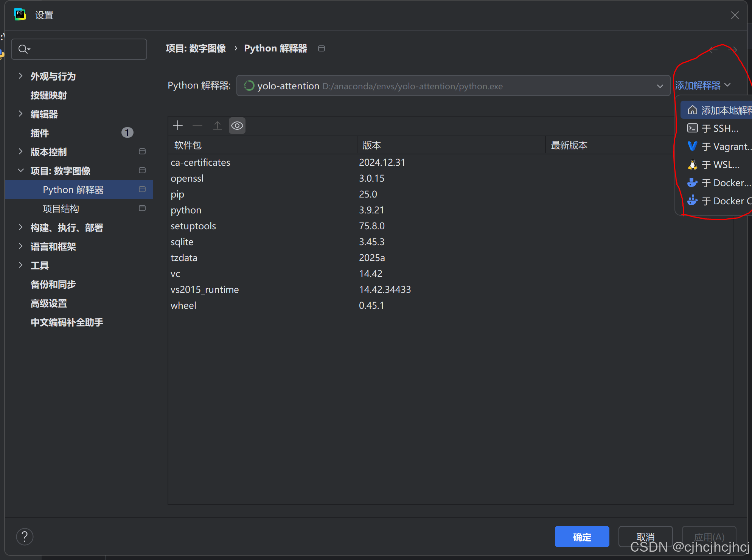This screenshot has height=560, width=752.
Task: Choose the 于 Vagrant... interpreter option
Action: [716, 146]
